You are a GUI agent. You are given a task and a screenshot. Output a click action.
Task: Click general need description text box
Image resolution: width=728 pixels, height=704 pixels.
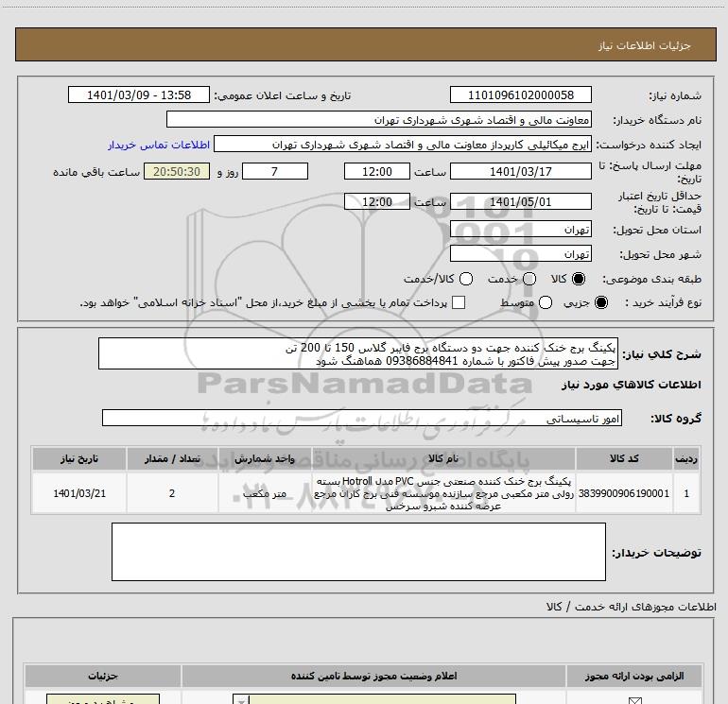pyautogui.click(x=358, y=353)
